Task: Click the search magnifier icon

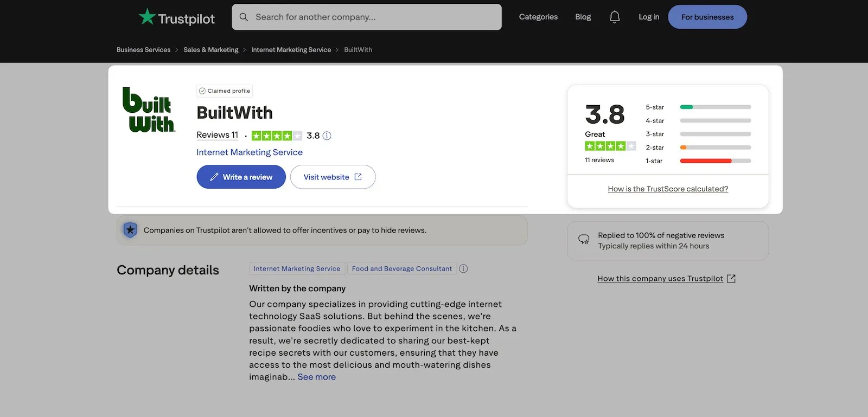Action: click(244, 17)
